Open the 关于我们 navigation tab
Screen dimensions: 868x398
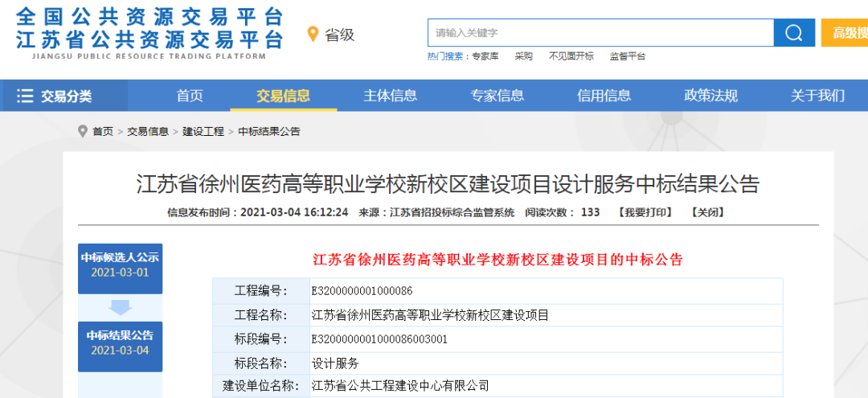click(x=818, y=96)
